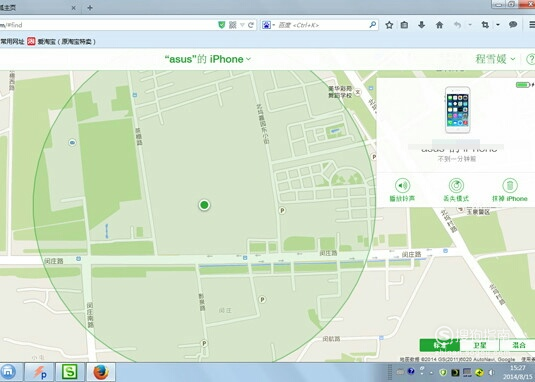Go to the Firefox home page icon
The width and height of the screenshot is (535, 382).
pos(439,25)
